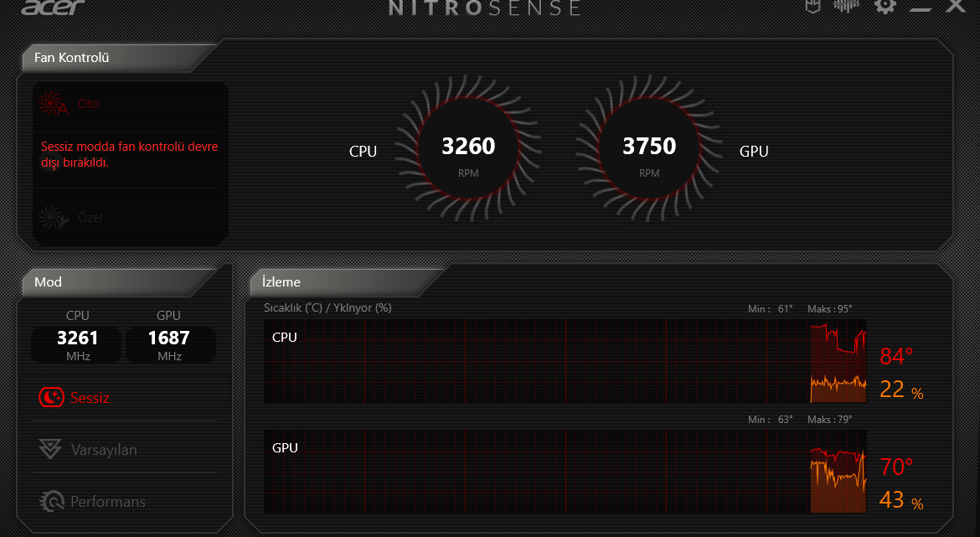Click the 'Maks : 79°' GPU label
The width and height of the screenshot is (980, 537).
pyautogui.click(x=829, y=420)
